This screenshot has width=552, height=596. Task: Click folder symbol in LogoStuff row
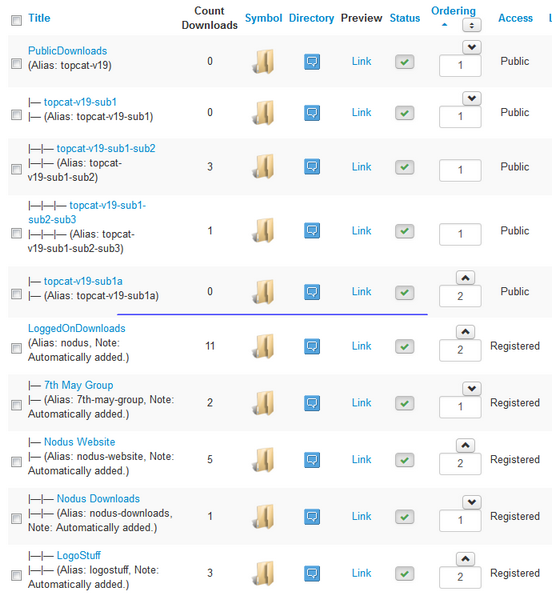click(x=263, y=573)
